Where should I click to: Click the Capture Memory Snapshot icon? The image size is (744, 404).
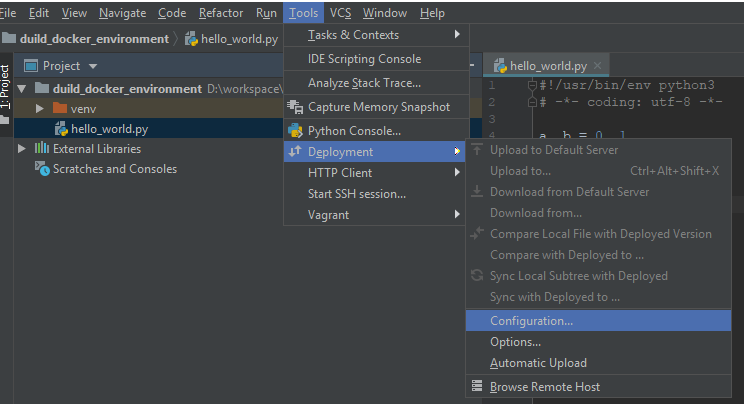[295, 107]
